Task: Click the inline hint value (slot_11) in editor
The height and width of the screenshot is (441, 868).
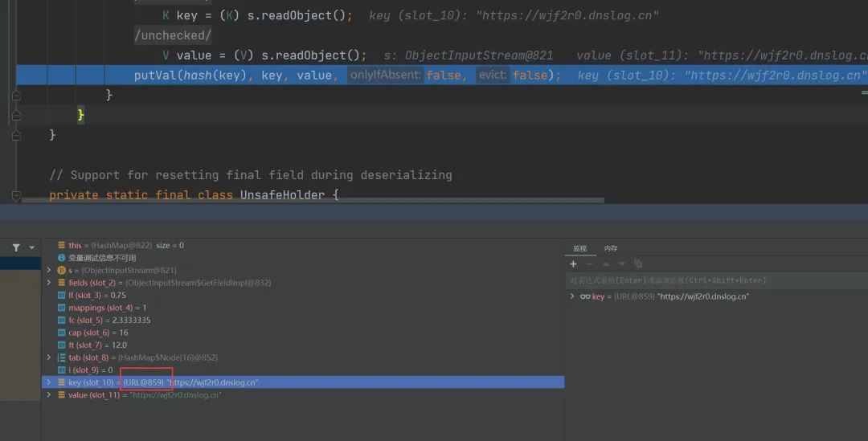Action: pyautogui.click(x=722, y=55)
